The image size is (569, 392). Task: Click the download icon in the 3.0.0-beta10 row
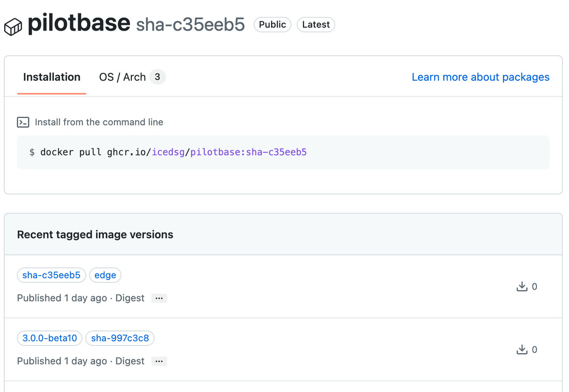522,350
